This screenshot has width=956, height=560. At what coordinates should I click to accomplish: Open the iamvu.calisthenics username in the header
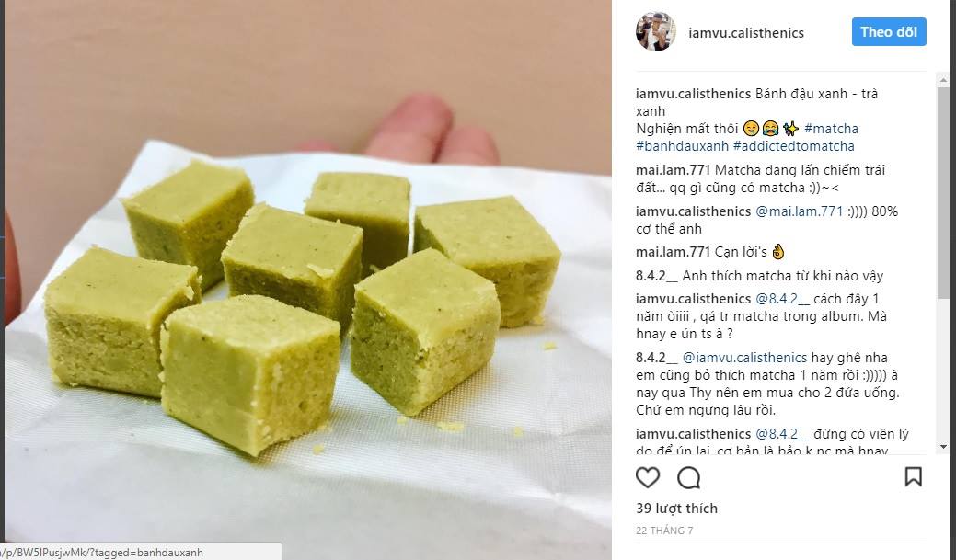point(746,33)
